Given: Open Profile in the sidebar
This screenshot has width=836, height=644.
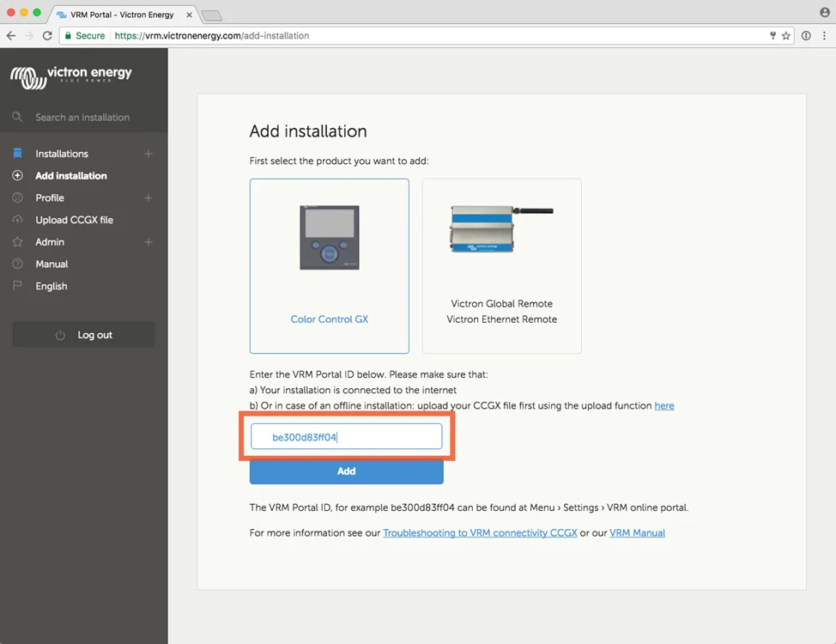Looking at the screenshot, I should click(50, 198).
